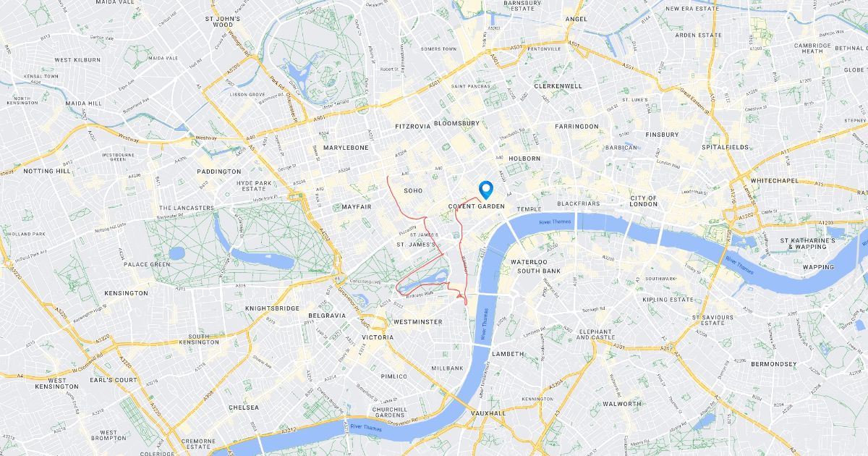Click the Pimlico district label
Viewport: 868px width, 456px height.
click(394, 376)
